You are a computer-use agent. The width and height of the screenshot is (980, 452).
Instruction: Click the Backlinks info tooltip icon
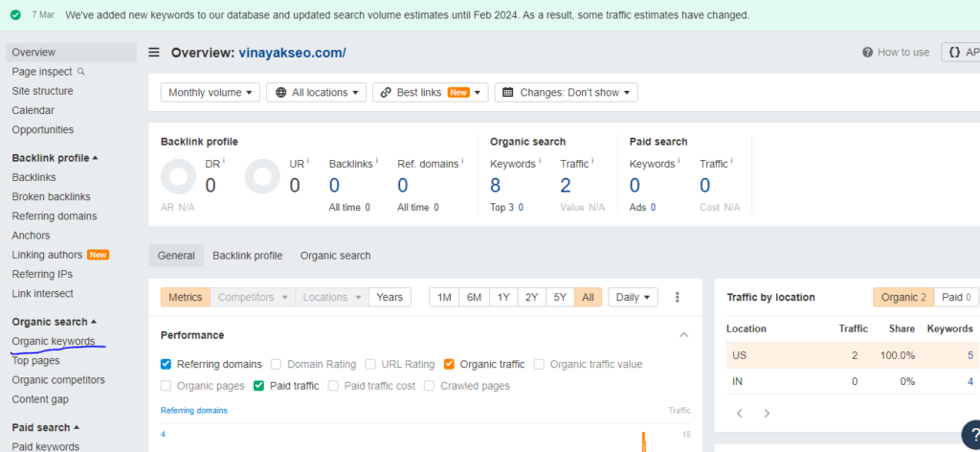377,161
